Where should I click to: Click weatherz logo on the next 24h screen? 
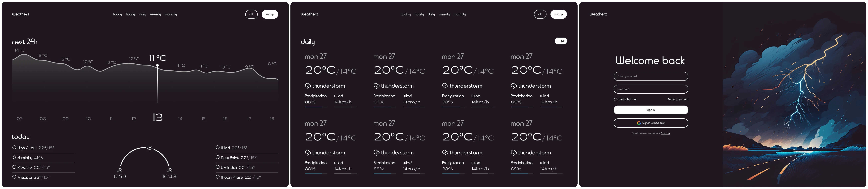[21, 14]
